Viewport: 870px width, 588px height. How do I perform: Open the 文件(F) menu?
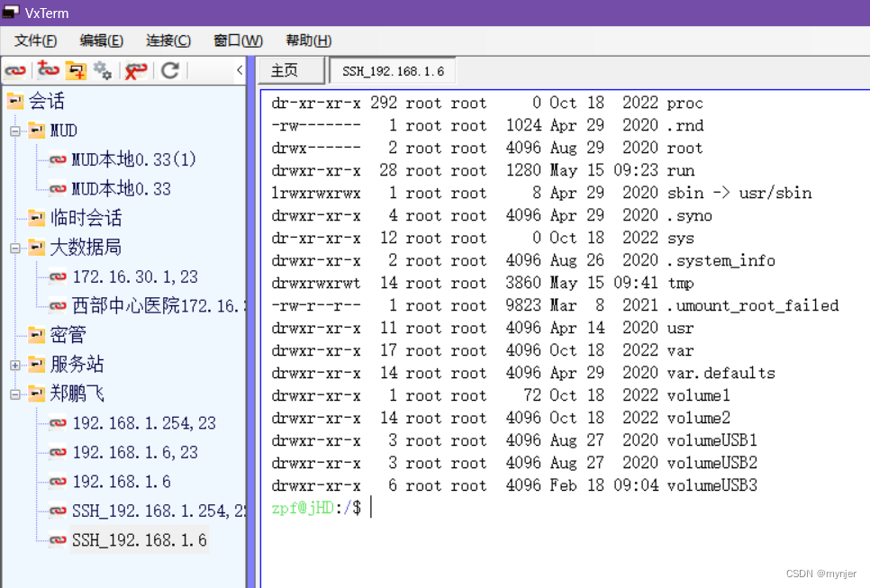[x=35, y=41]
